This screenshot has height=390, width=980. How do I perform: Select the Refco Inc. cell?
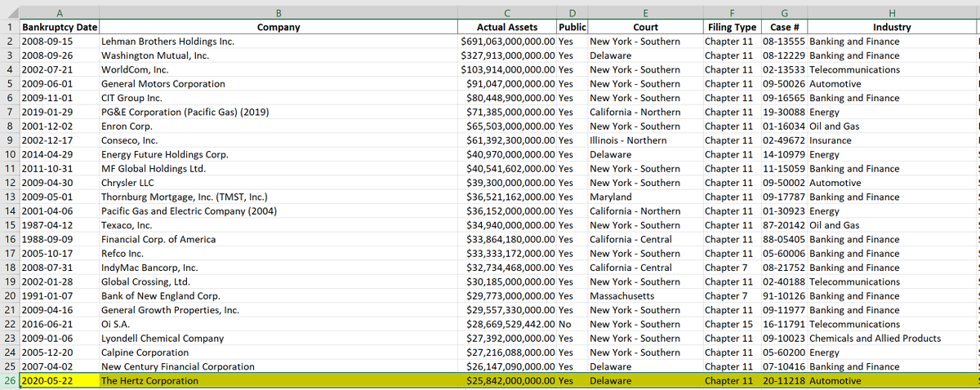pos(278,253)
